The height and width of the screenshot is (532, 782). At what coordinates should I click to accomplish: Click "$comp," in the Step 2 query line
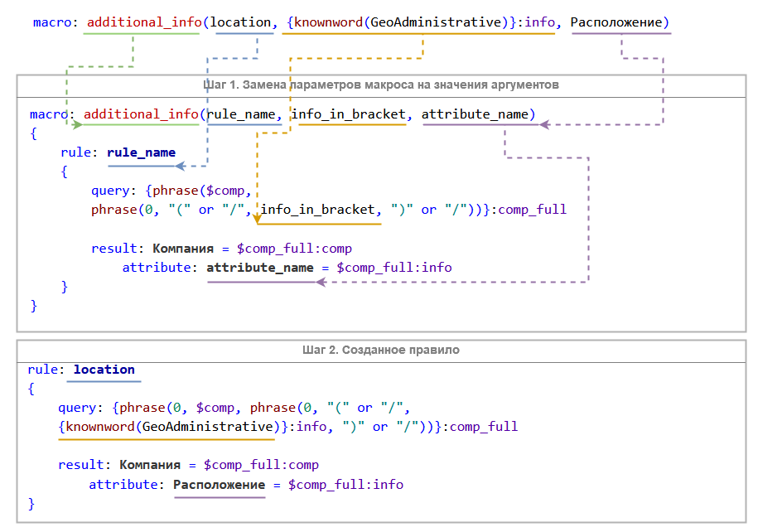[219, 408]
